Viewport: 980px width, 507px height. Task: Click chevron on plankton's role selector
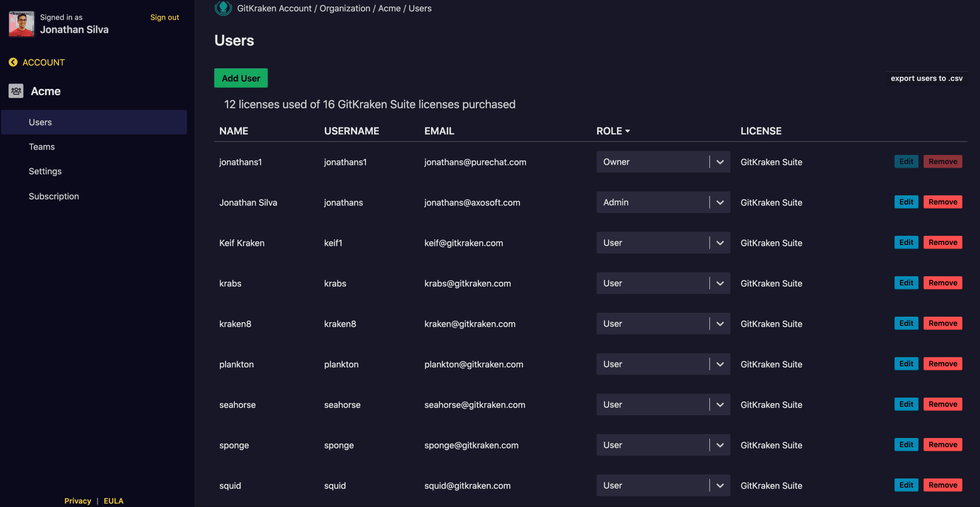[x=720, y=364]
